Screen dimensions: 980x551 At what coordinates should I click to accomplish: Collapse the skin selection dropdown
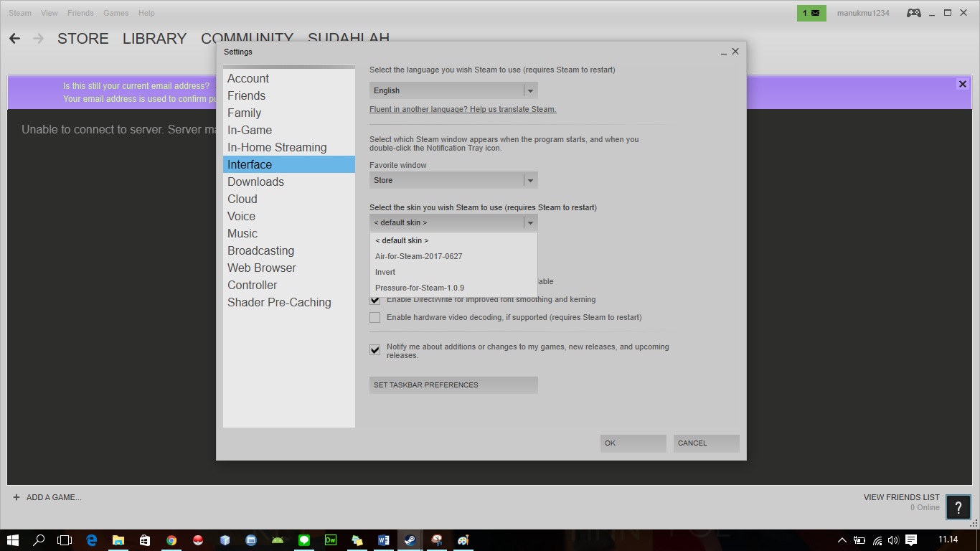(x=453, y=222)
